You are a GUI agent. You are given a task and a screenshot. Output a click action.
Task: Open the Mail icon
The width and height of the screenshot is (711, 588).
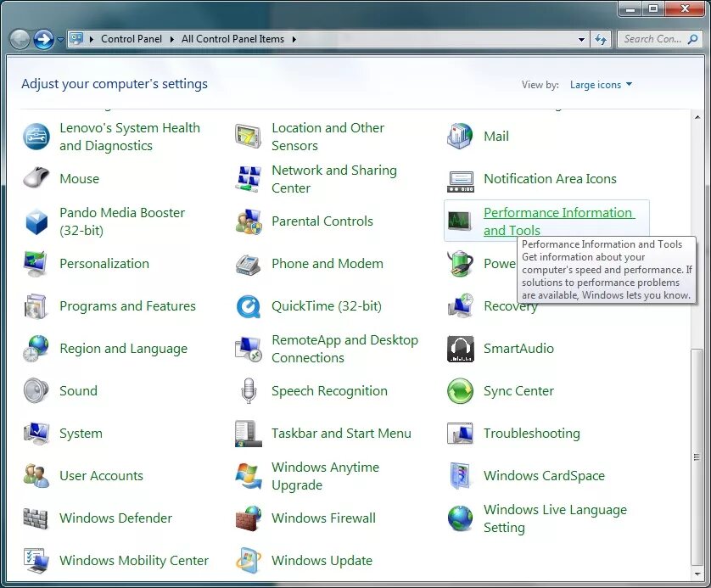(x=460, y=137)
